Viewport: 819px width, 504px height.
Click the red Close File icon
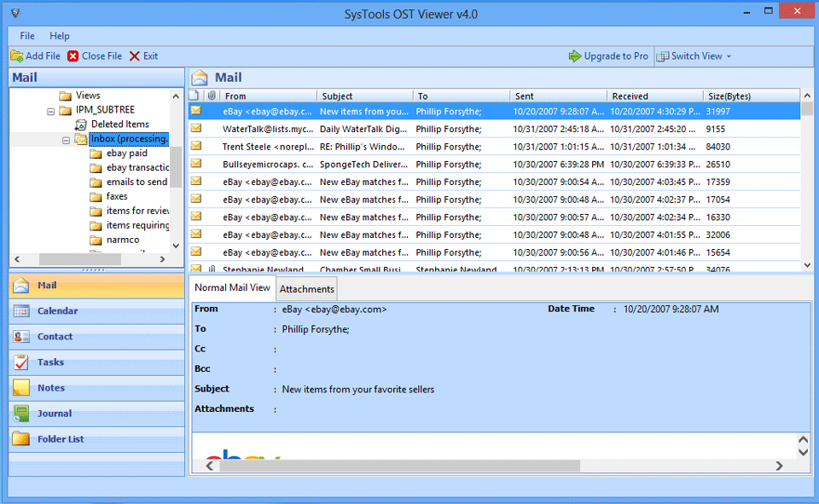click(73, 56)
